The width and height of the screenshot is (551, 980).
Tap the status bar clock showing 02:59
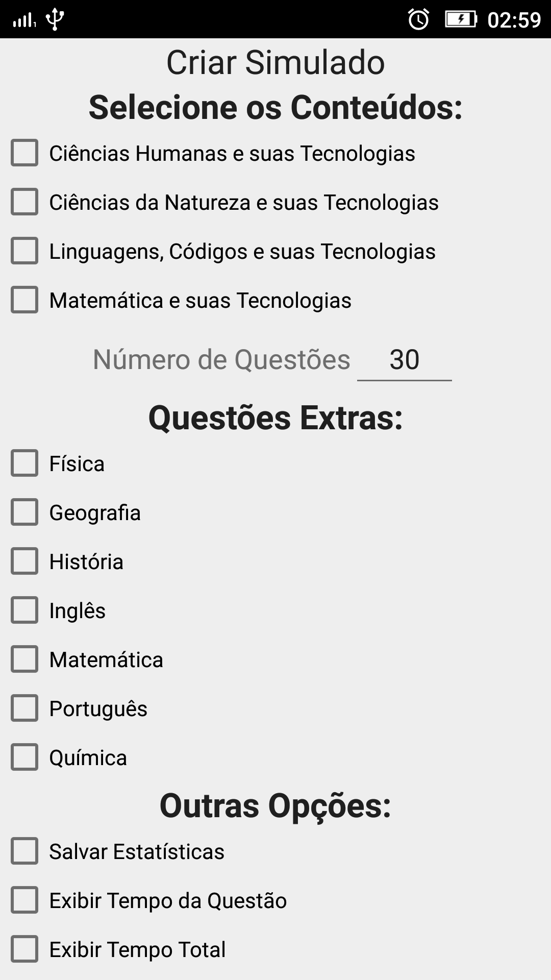coord(514,20)
